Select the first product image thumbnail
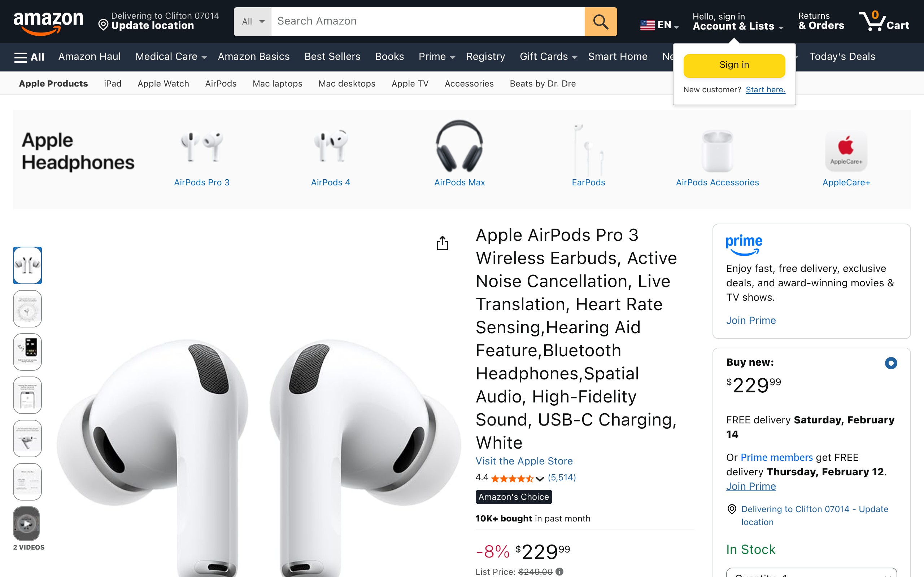 point(27,265)
